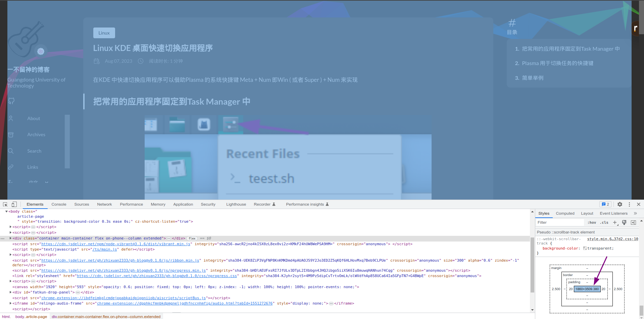Click the Search magnifier icon
The height and width of the screenshot is (319, 644).
tap(11, 151)
